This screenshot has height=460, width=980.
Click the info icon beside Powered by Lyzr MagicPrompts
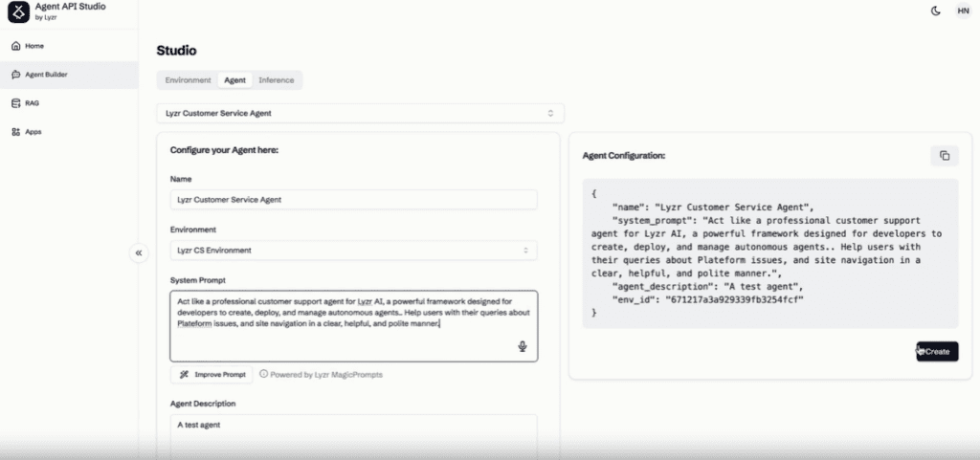(264, 375)
